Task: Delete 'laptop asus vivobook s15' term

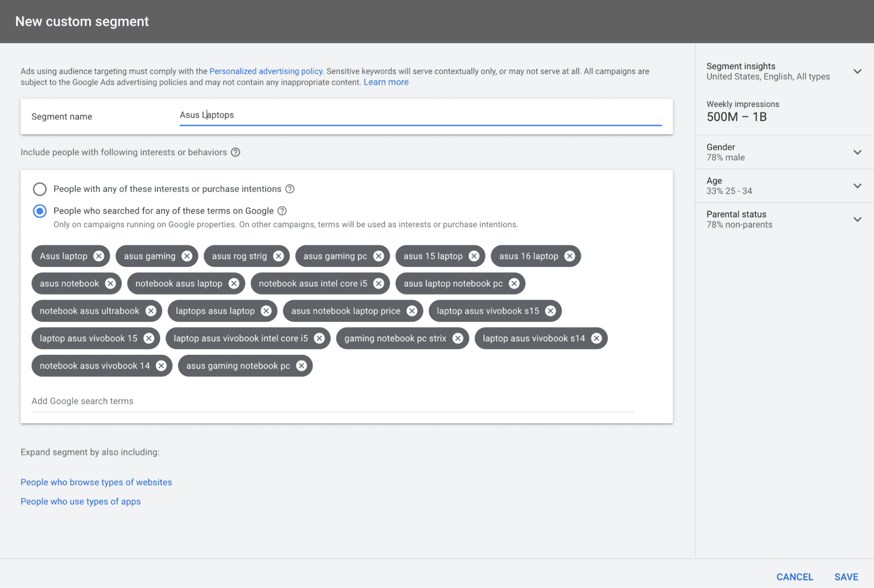Action: [550, 311]
